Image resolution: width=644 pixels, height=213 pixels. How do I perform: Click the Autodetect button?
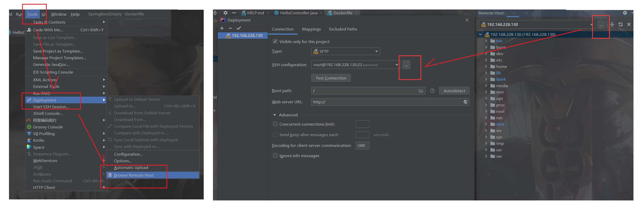click(x=454, y=91)
